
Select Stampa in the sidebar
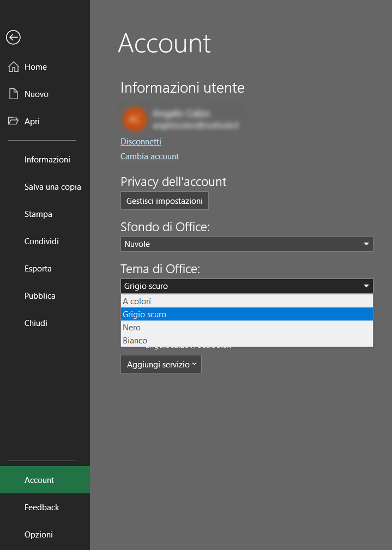coord(45,214)
